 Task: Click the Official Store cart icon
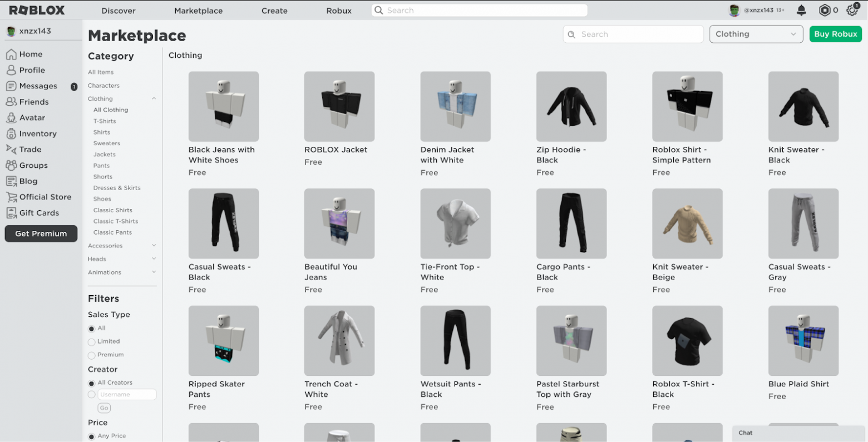click(x=11, y=197)
